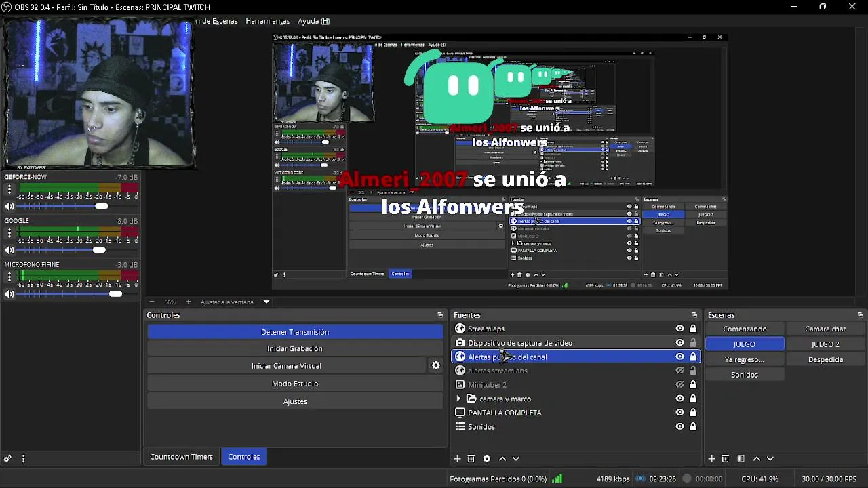Switch to Countdown Timers tab
The height and width of the screenshot is (488, 868).
pyautogui.click(x=181, y=457)
